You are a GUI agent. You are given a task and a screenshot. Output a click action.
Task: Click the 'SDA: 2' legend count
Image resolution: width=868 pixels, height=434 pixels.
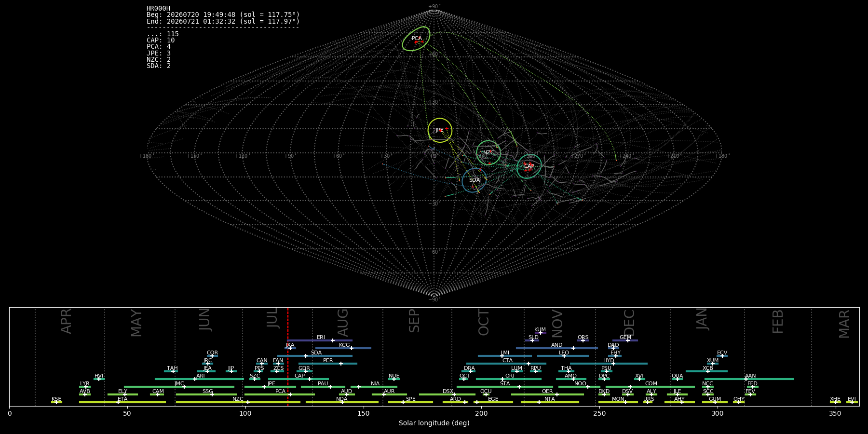159,66
